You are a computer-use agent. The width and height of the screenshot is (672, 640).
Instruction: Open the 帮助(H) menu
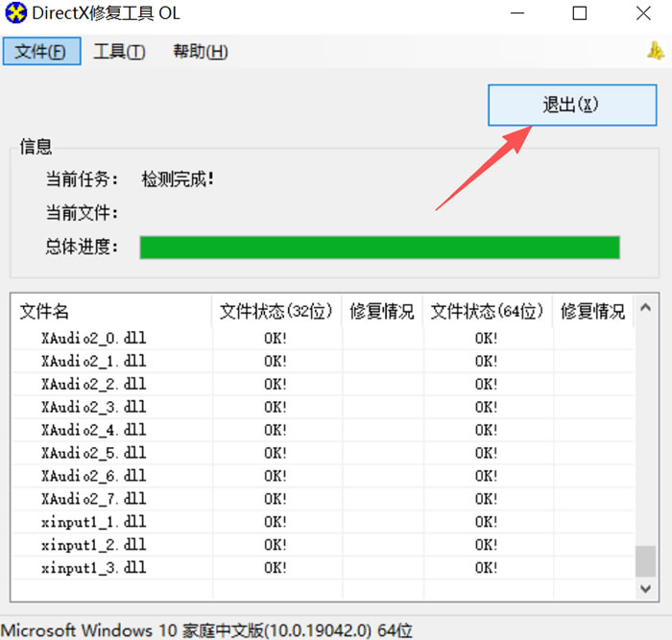pos(200,52)
